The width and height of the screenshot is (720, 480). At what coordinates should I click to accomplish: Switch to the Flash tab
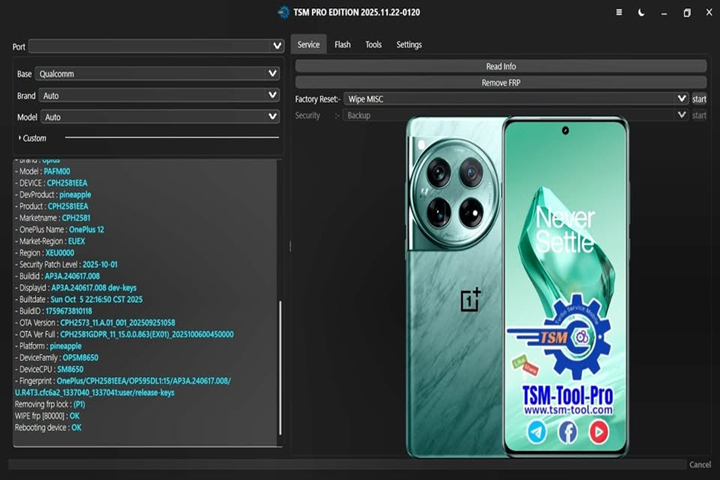click(x=342, y=45)
